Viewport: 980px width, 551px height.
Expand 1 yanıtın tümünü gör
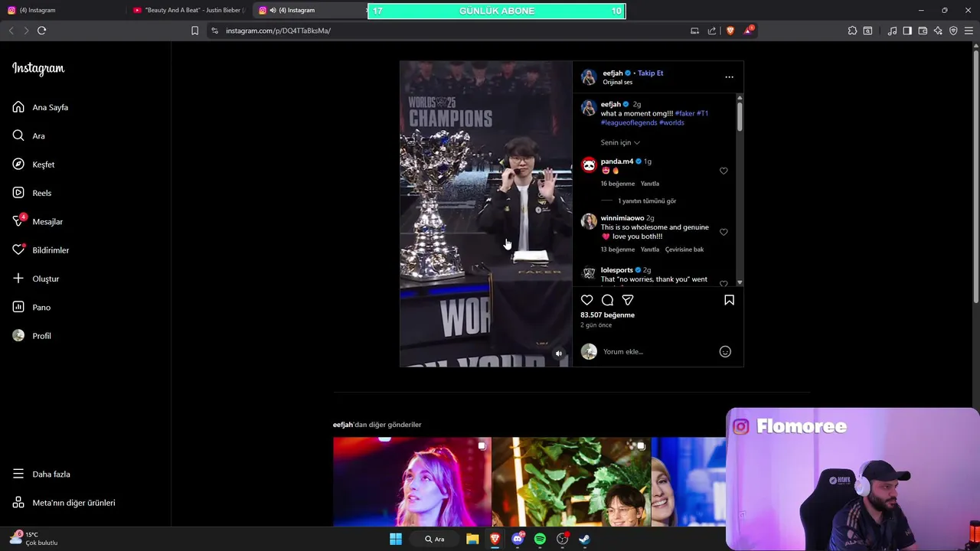647,201
